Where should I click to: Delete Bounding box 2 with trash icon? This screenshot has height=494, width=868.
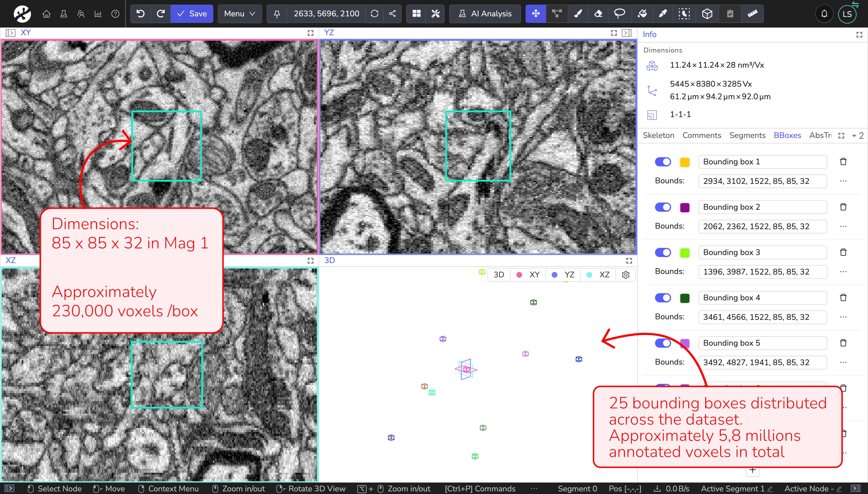tap(843, 207)
